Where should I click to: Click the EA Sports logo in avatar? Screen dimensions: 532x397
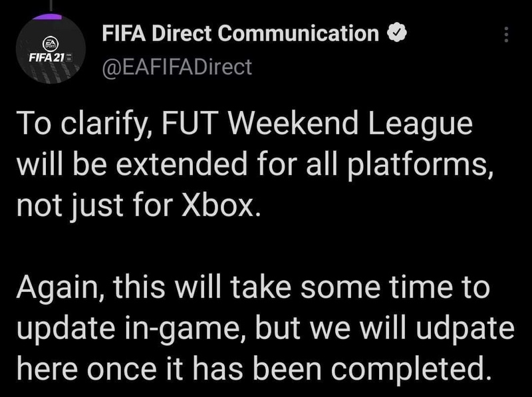pos(51,44)
